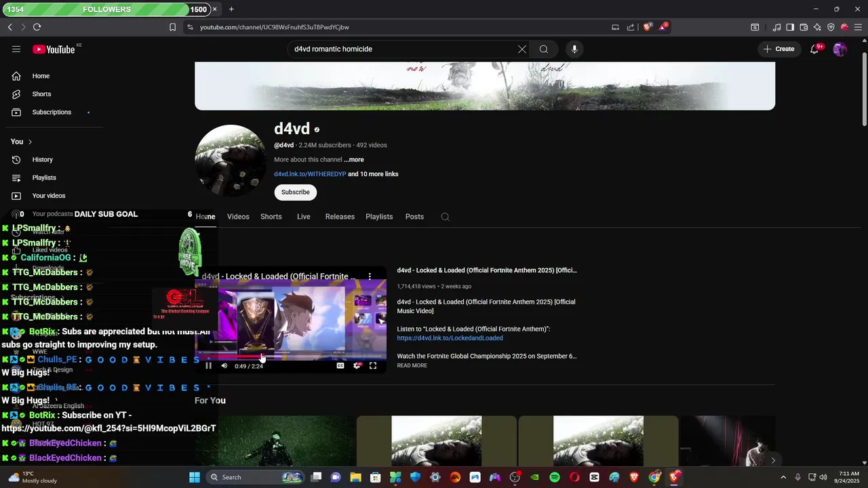The image size is (868, 488).
Task: Click the share icon in the address bar
Action: [631, 27]
